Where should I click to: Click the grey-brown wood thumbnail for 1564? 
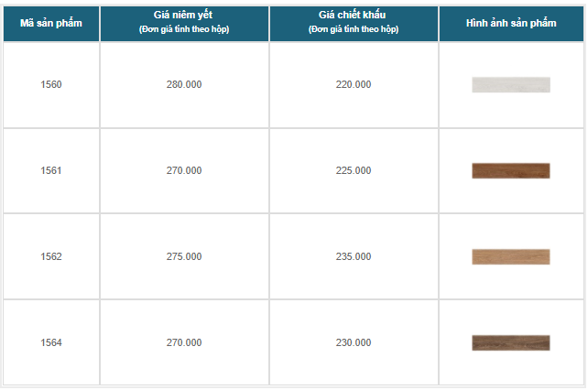[x=511, y=342]
